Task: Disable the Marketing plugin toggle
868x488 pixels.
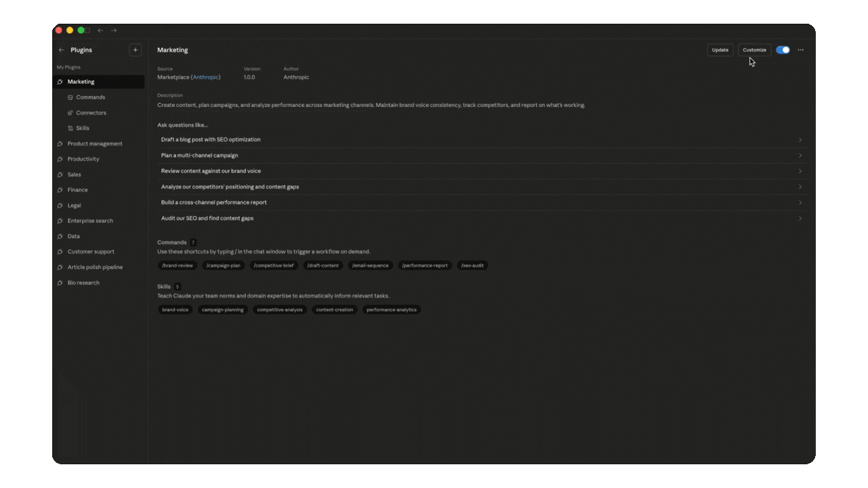Action: [783, 49]
